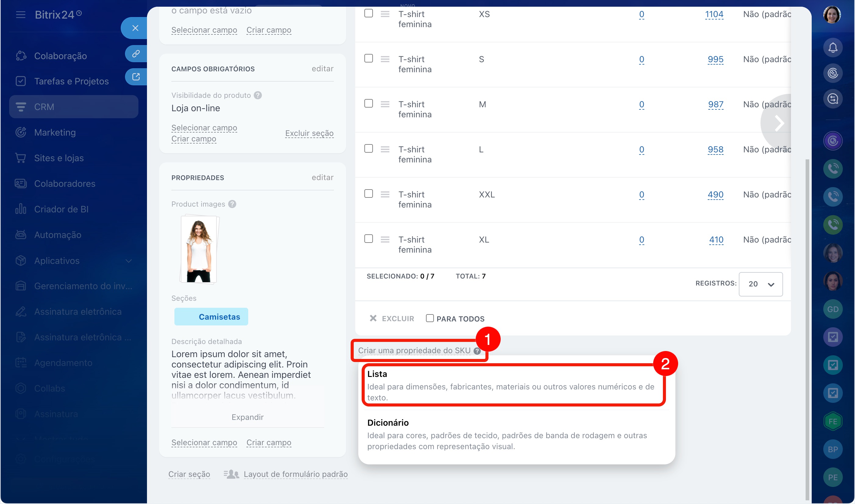Open the T-shirt product image thumbnail
This screenshot has height=504, width=855.
pyautogui.click(x=199, y=250)
